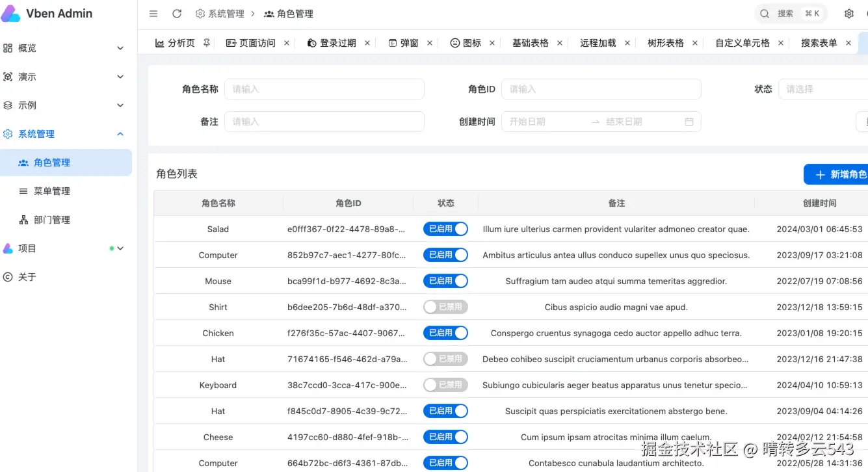Screen dimensions: 868x472
Task: Click the search magnifier icon in the header
Action: (765, 14)
